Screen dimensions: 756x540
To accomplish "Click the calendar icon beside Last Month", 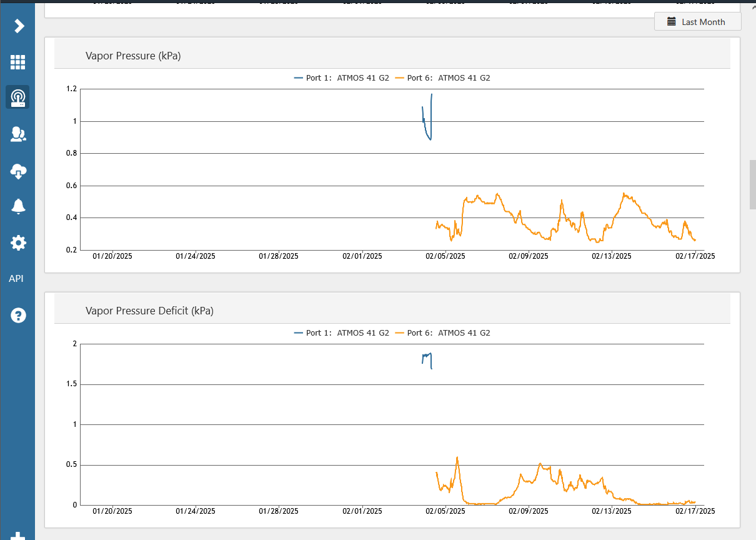I will click(x=672, y=22).
